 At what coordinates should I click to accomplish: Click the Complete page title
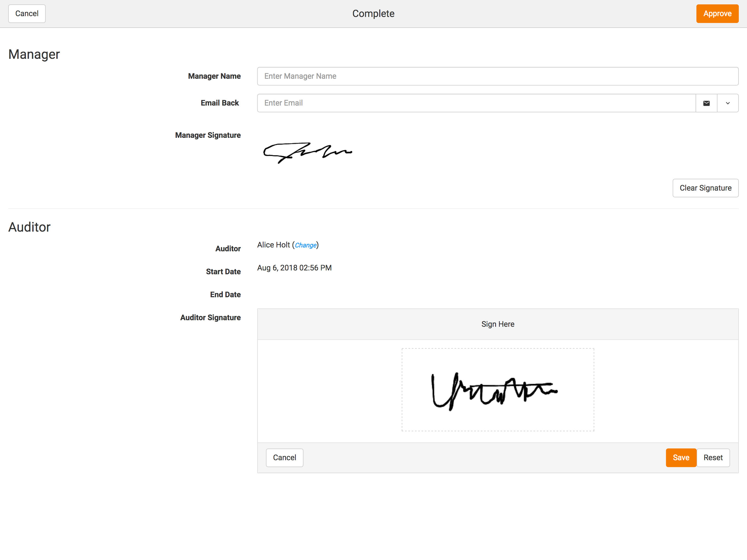(x=373, y=13)
